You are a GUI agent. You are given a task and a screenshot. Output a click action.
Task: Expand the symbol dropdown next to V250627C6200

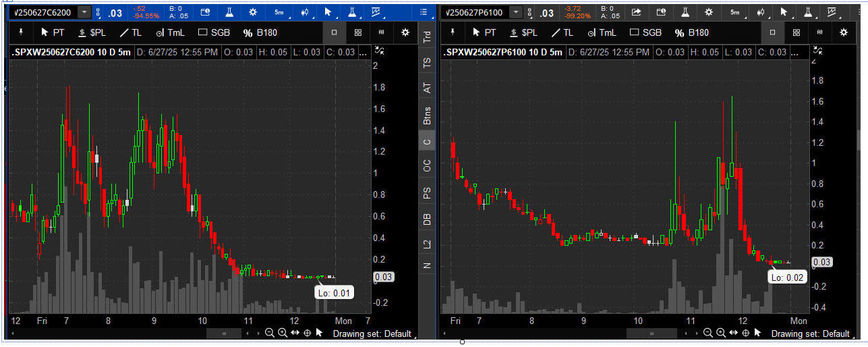tap(84, 12)
